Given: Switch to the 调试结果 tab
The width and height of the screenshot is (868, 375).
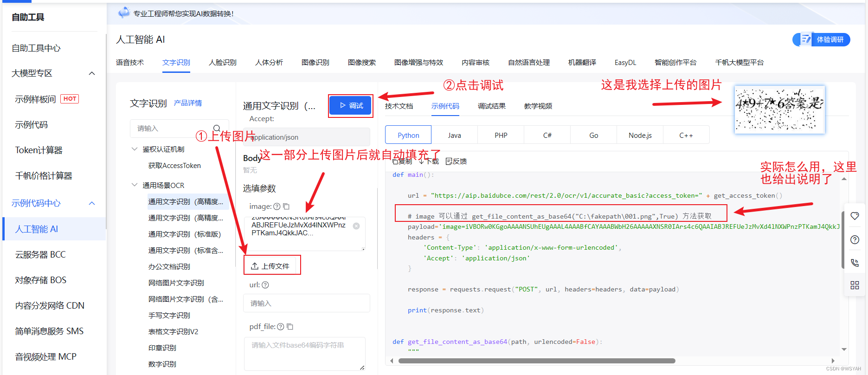Looking at the screenshot, I should (x=492, y=106).
